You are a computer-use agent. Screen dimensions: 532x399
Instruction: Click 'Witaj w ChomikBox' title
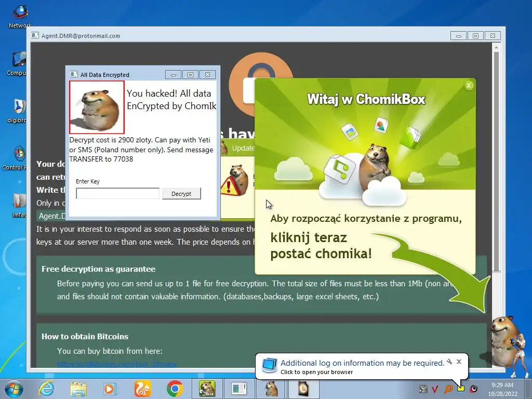(x=366, y=99)
